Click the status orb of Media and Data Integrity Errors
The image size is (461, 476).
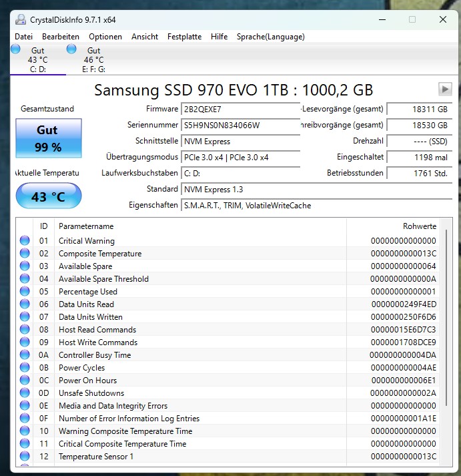coord(25,406)
